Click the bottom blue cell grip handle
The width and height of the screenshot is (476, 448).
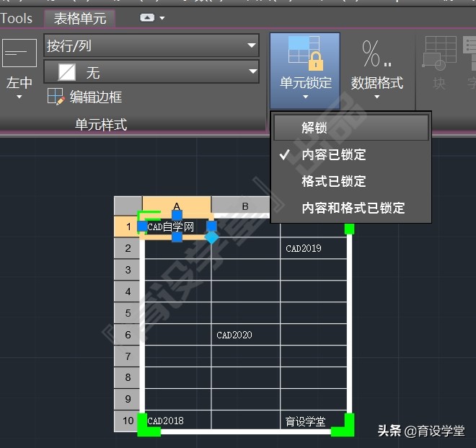[177, 237]
